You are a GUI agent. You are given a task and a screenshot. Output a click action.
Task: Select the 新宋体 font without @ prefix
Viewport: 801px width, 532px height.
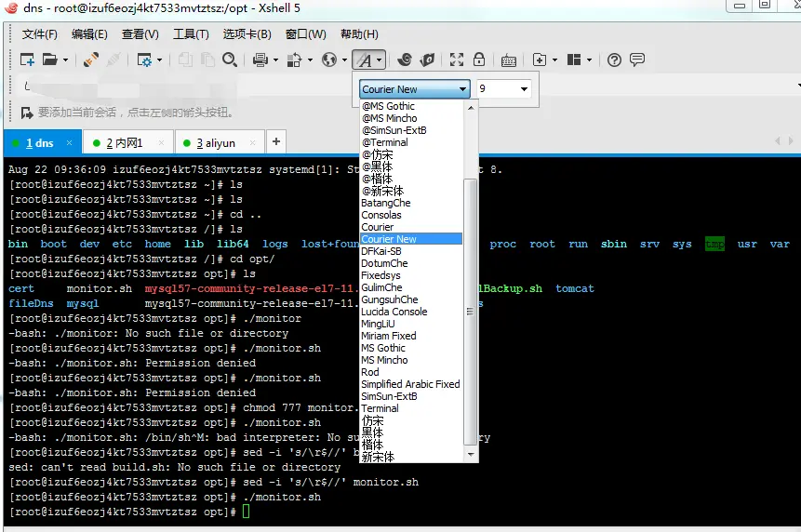pyautogui.click(x=411, y=457)
